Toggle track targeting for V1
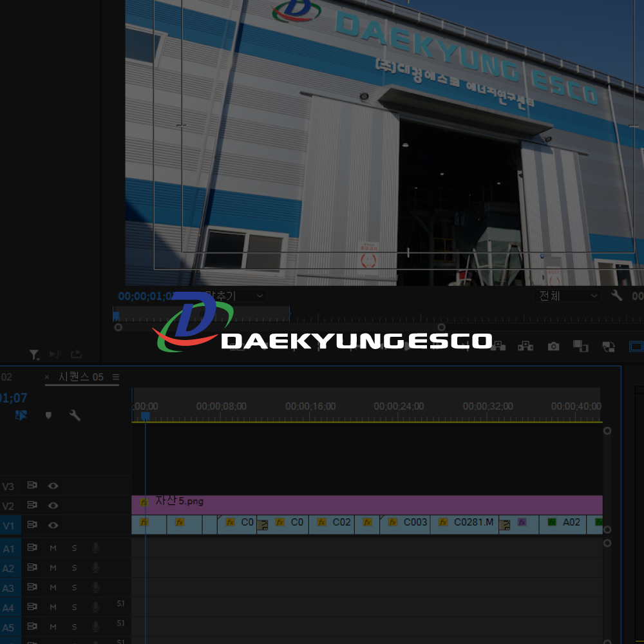644x644 pixels. pos(9,526)
